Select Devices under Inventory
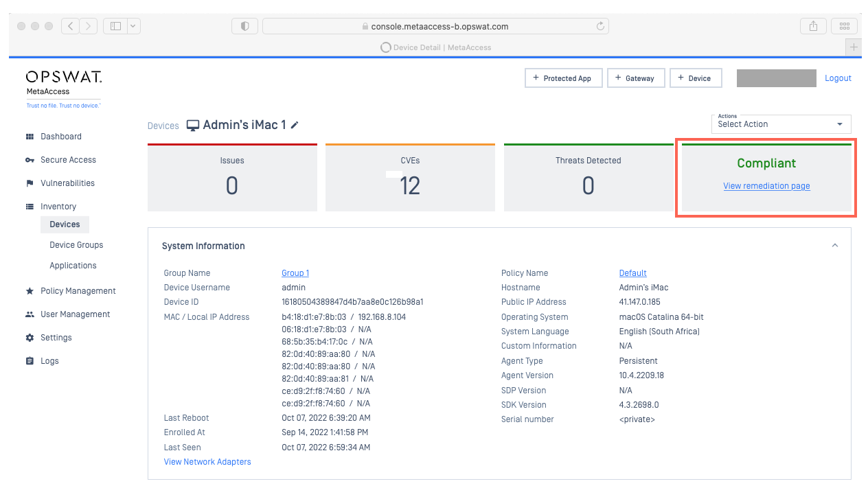This screenshot has height=499, width=868. 65,224
